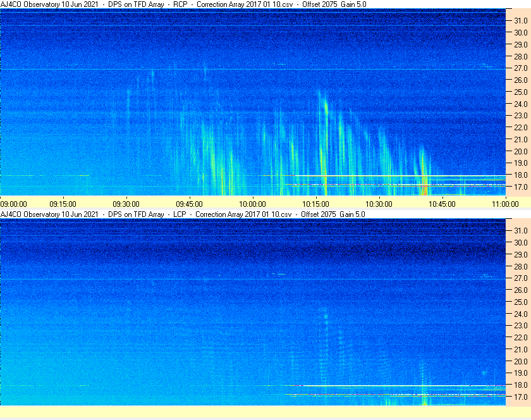
Task: Click the 10:45:00 time axis label
Action: [442, 204]
